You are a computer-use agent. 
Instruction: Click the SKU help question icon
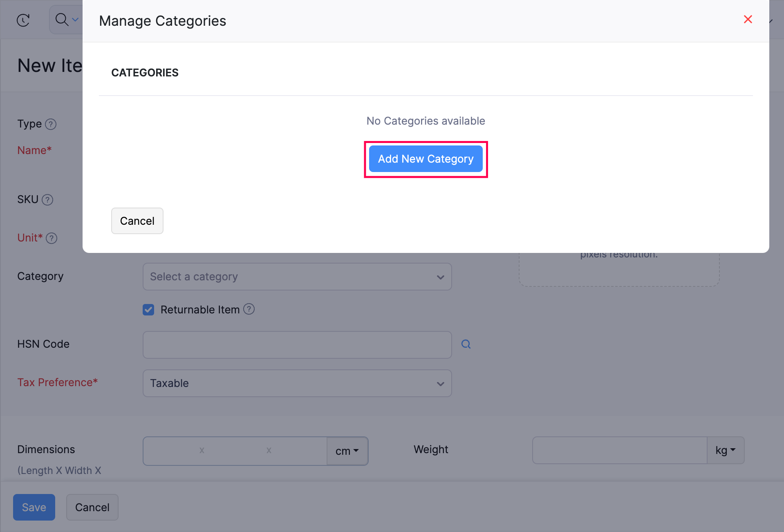48,200
